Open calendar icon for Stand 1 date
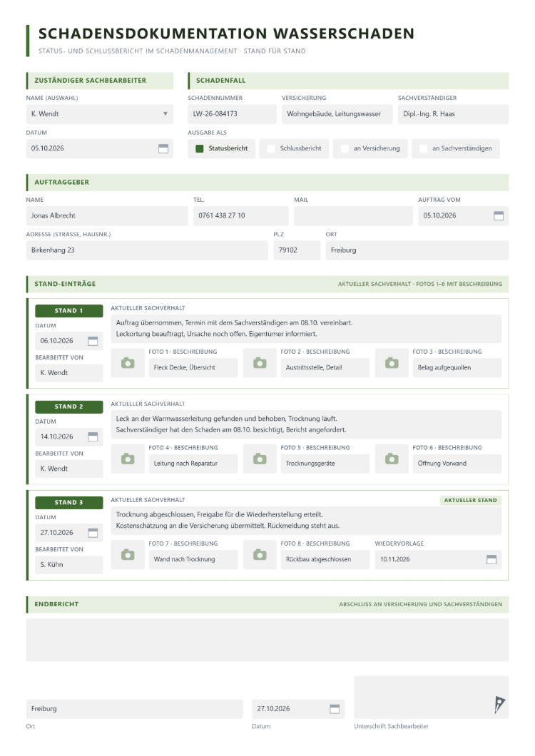 93,341
